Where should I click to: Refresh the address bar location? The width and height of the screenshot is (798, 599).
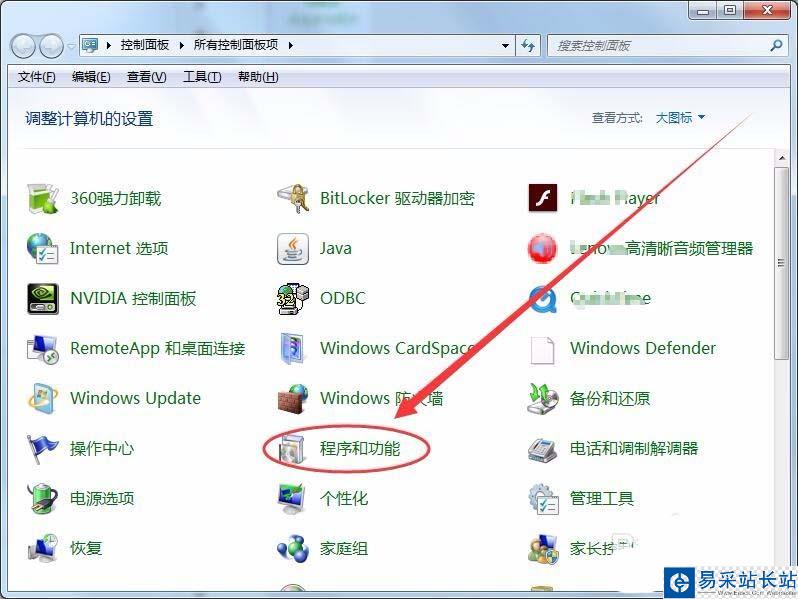pyautogui.click(x=528, y=46)
